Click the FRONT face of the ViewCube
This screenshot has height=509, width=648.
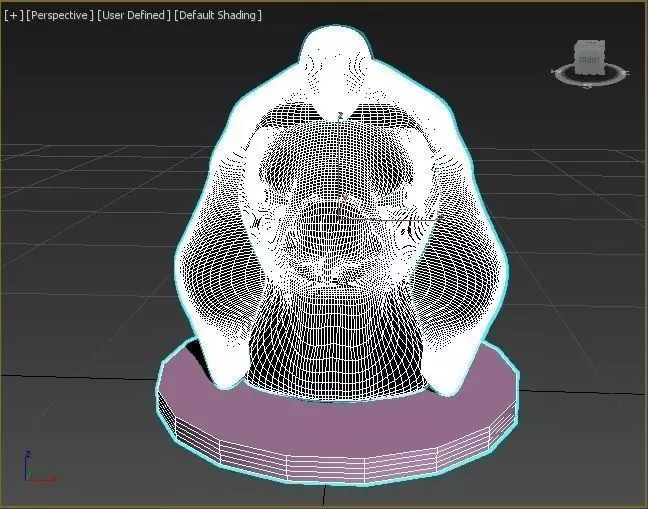point(589,61)
